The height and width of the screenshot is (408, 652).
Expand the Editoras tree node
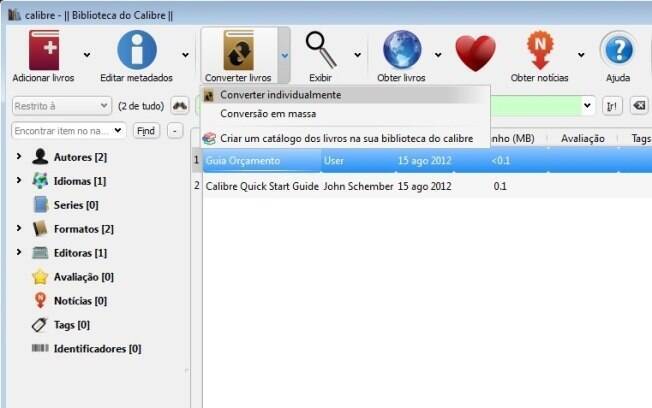[19, 252]
